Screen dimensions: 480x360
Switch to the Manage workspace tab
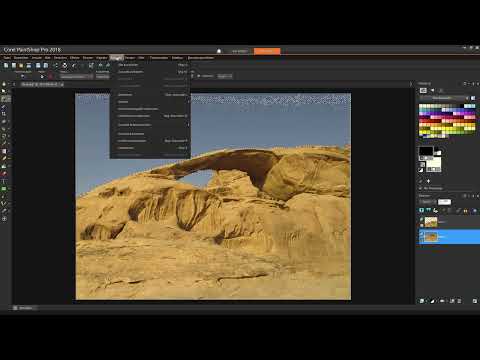tap(239, 51)
